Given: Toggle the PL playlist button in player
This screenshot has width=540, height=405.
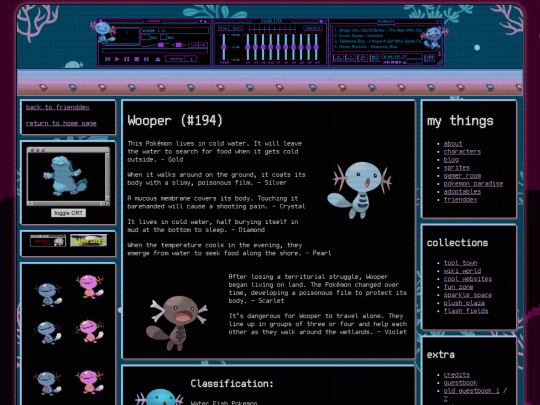Looking at the screenshot, I should tap(203, 45).
